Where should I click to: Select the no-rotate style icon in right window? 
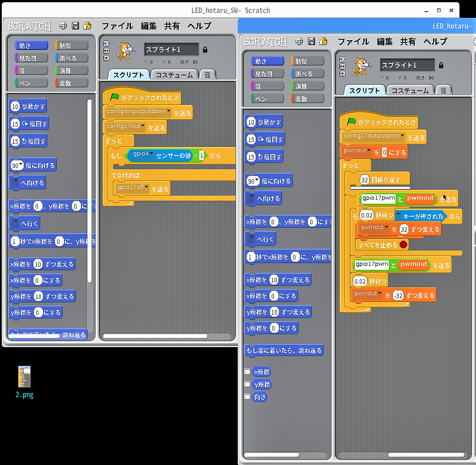342,74
